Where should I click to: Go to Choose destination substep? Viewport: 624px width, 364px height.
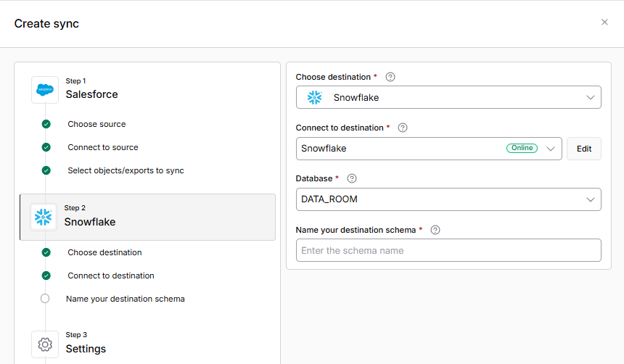pyautogui.click(x=104, y=252)
